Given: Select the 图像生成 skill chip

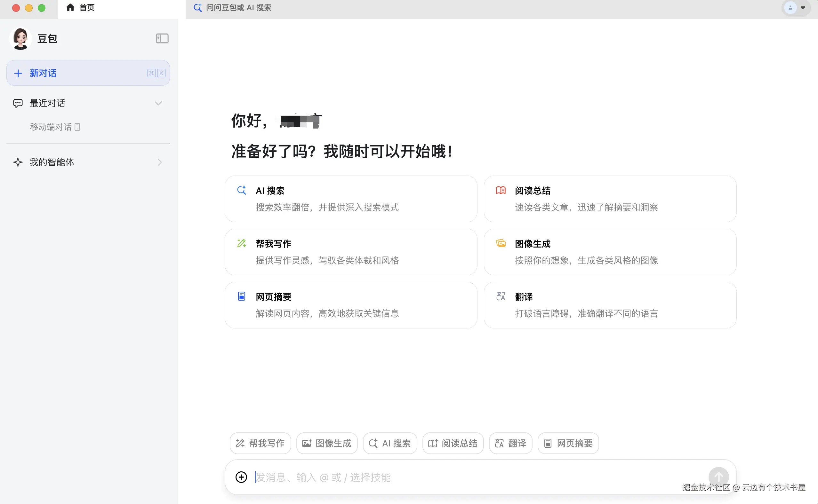Looking at the screenshot, I should pos(327,443).
